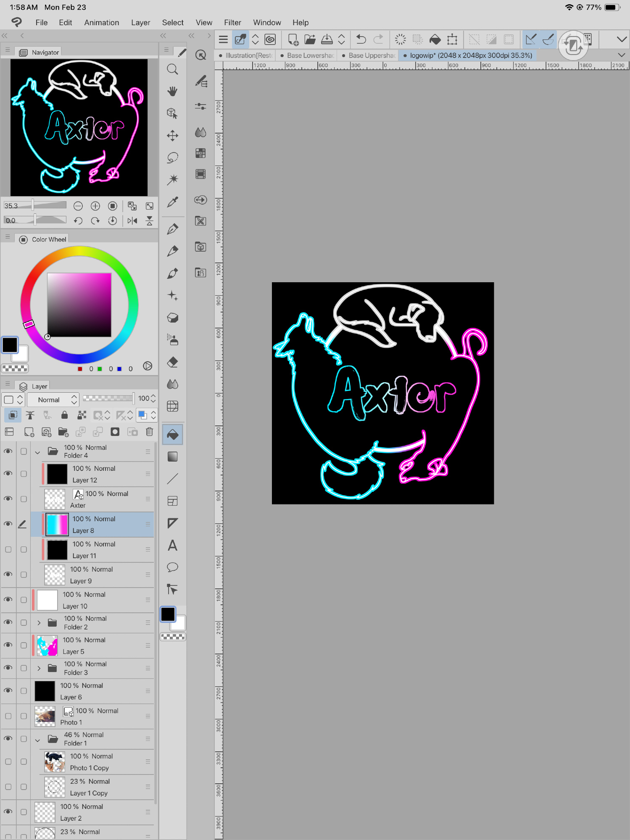Select the Zoom magnifier tool
Viewport: 630px width, 840px height.
172,69
